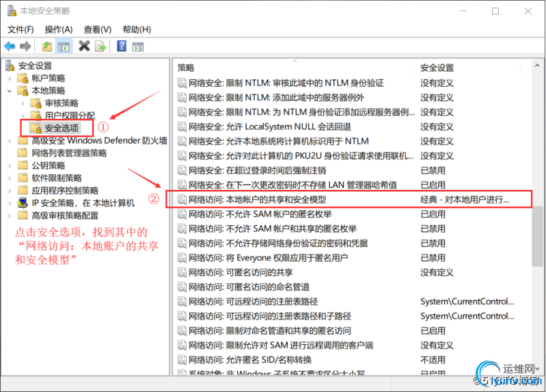Expand the 应用程序控制策略 tree node
The image size is (546, 392).
click(10, 191)
